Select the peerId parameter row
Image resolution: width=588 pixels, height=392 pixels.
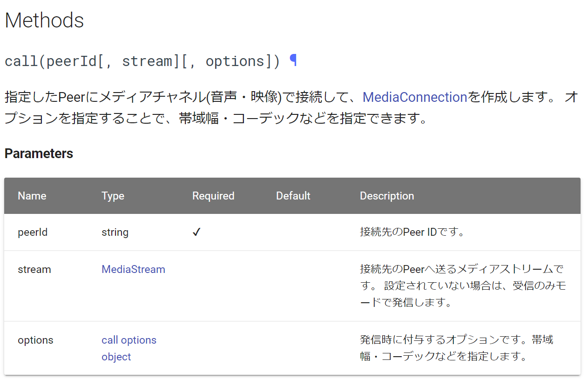pos(33,232)
